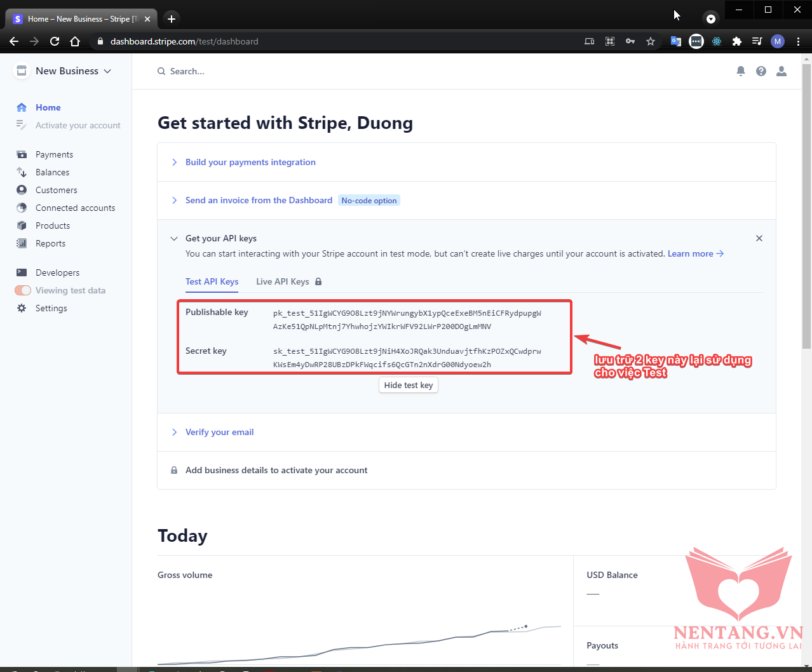Open Settings gear in sidebar
The image size is (812, 672).
pyautogui.click(x=22, y=308)
